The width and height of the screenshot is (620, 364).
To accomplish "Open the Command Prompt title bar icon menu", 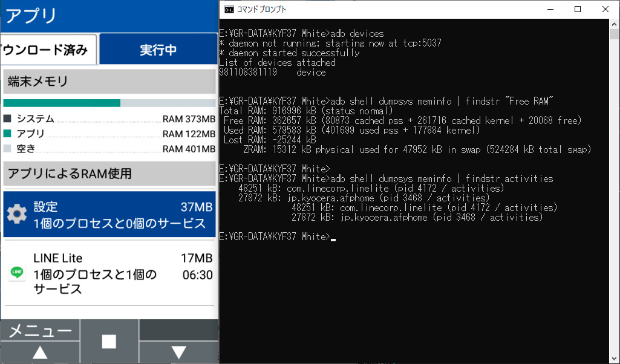I will pos(229,9).
